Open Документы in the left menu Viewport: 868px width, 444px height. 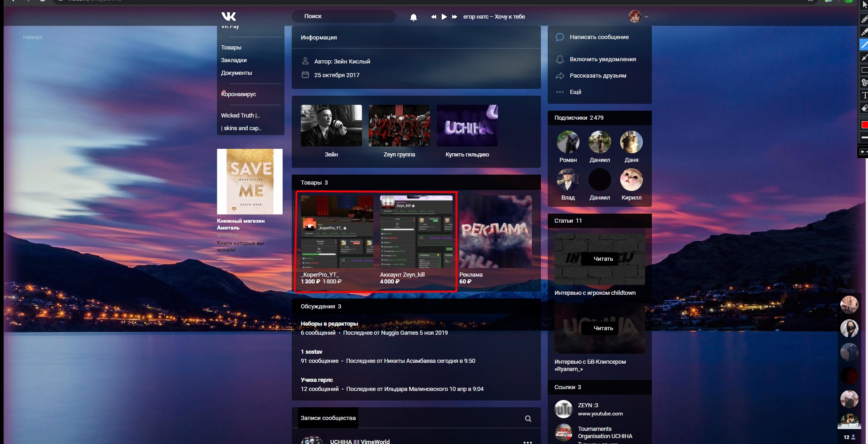[x=236, y=73]
